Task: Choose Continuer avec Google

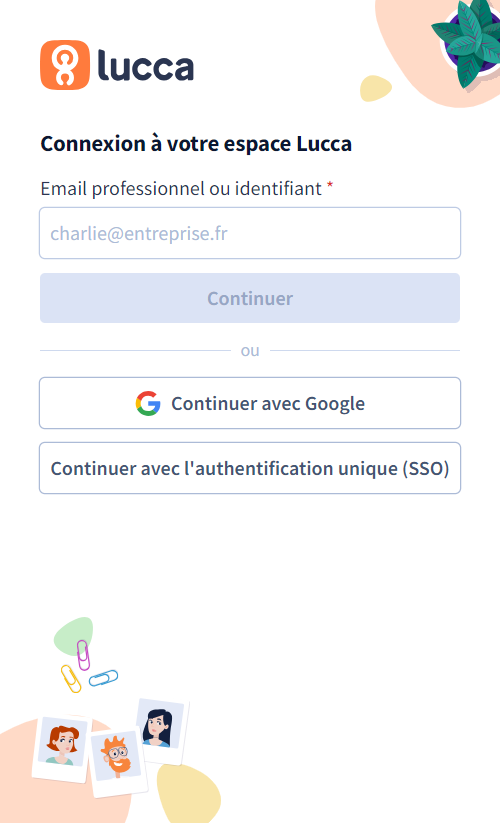Action: tap(250, 403)
